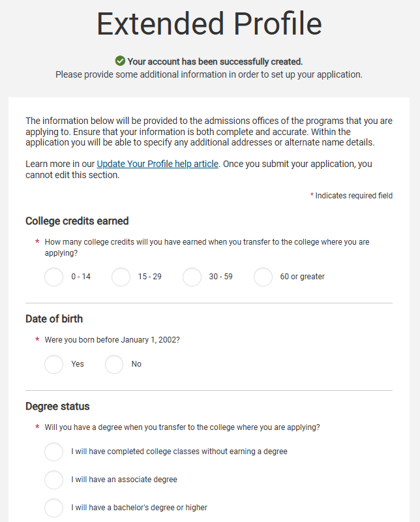Click the account successfully created message

(215, 61)
